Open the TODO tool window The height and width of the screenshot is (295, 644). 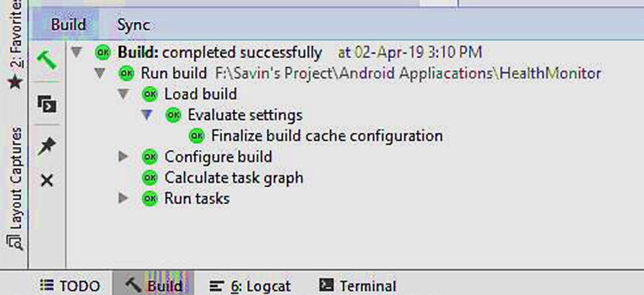coord(71,286)
